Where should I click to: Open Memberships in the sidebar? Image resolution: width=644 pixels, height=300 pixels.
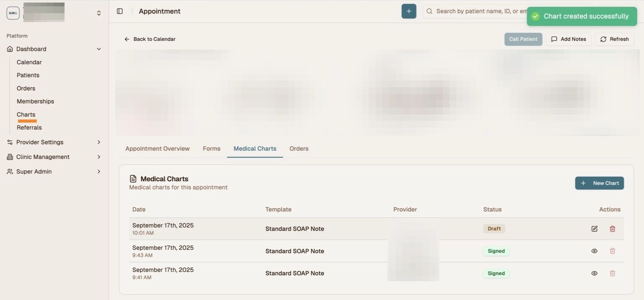coord(35,101)
